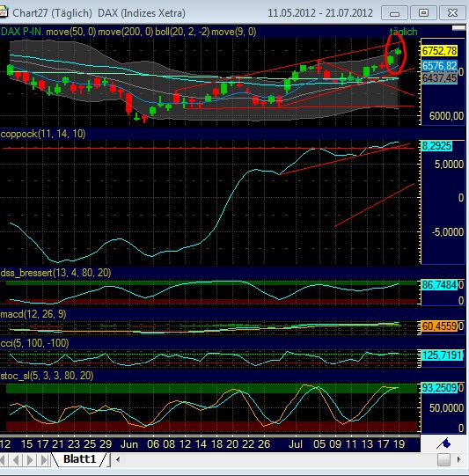
Task: Select the boll(20, 2, -2) indicator label
Action: pos(182,32)
